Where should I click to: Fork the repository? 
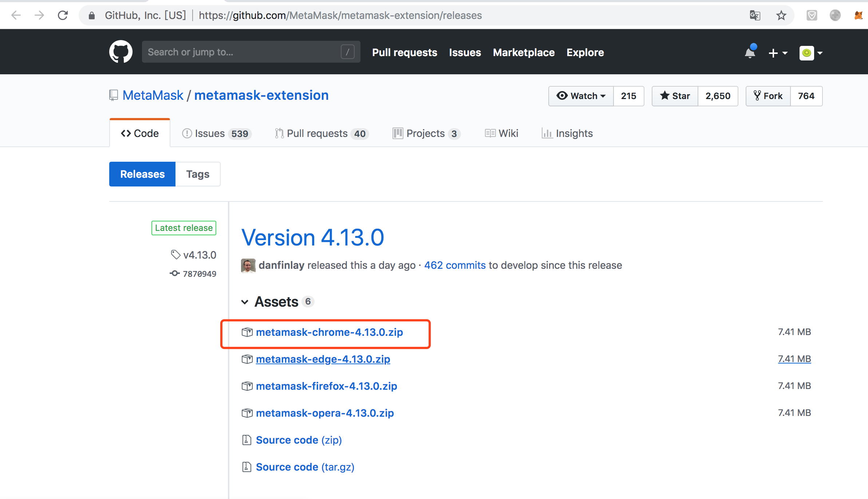[768, 96]
